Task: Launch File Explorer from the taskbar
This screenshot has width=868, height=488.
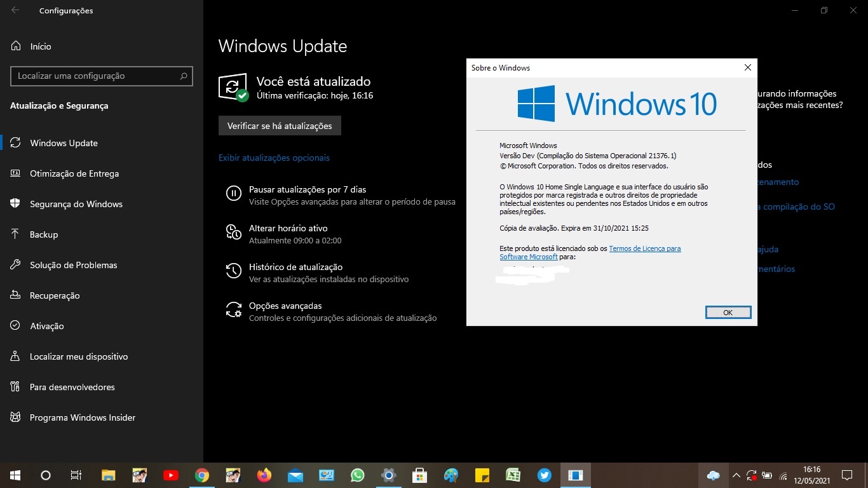Action: pyautogui.click(x=109, y=475)
